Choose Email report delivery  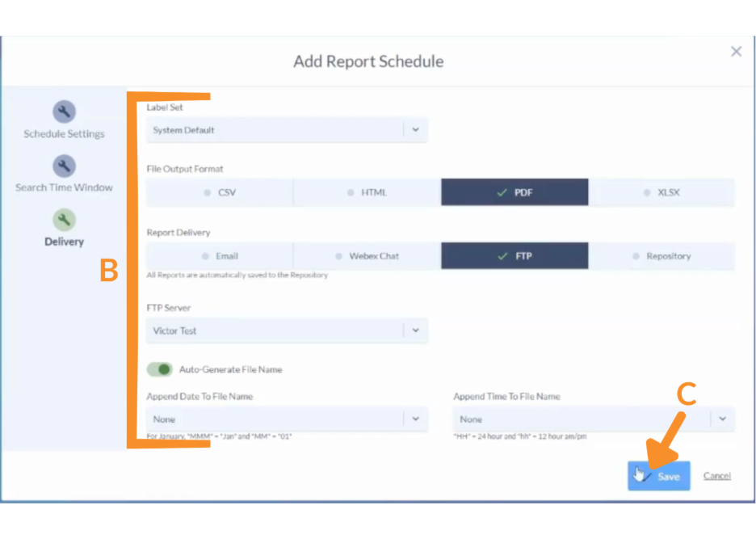pyautogui.click(x=220, y=255)
